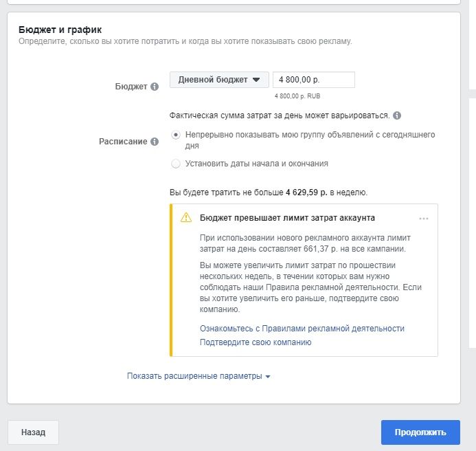Click the budget amount field 4 800,00 р.
The width and height of the screenshot is (476, 451).
click(314, 80)
